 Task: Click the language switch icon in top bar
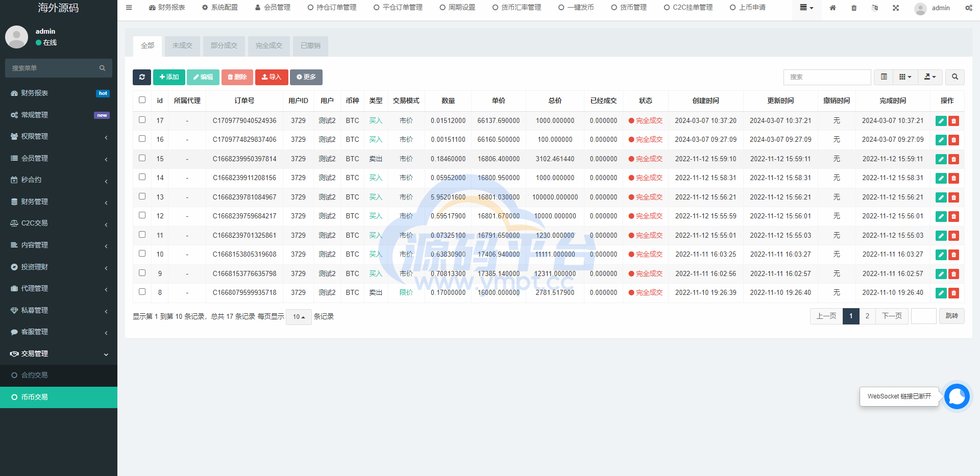pos(875,8)
